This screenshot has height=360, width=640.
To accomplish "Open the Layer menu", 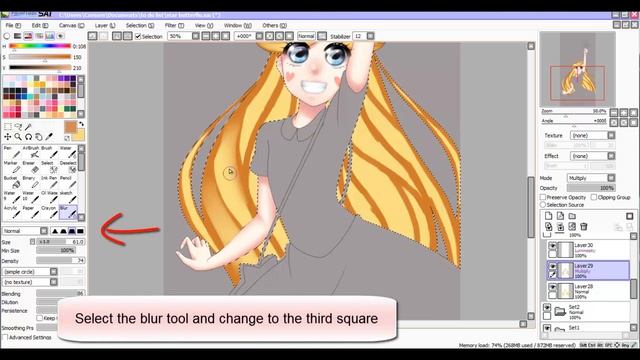I will coord(105,25).
